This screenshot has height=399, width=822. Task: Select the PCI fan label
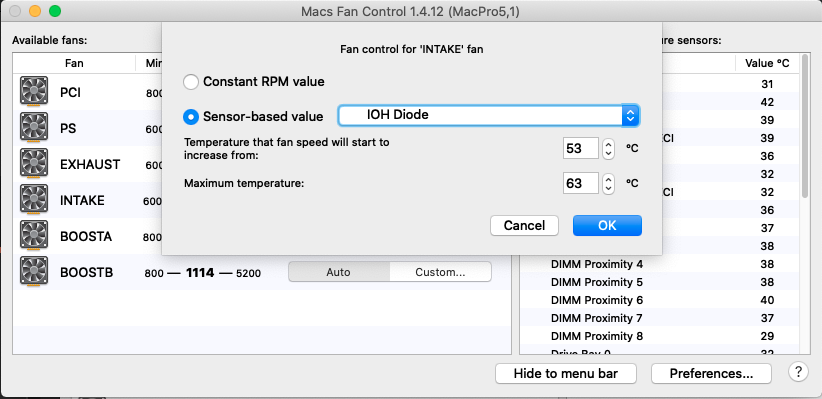pyautogui.click(x=70, y=92)
